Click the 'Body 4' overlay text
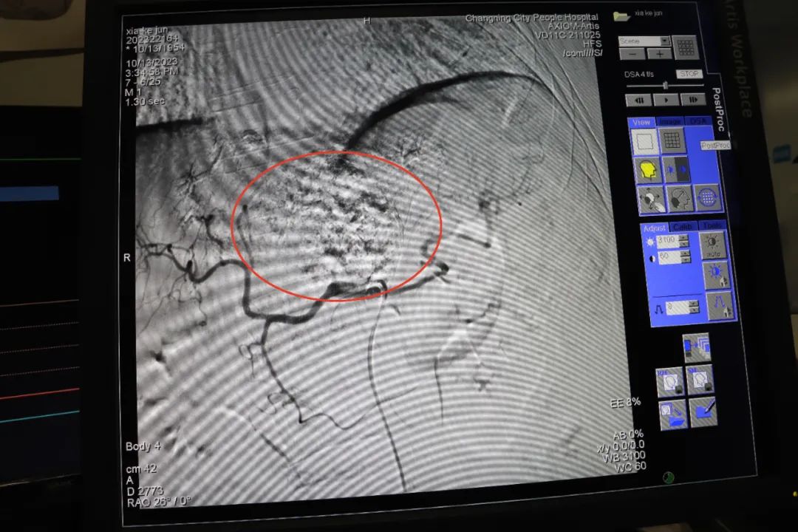Screen dimensions: 798x532 pos(143,446)
